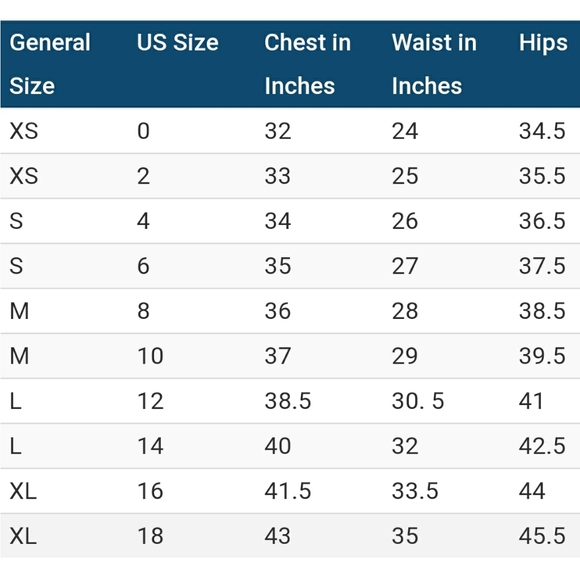This screenshot has height=579, width=580.
Task: Select the chest value 41.5 cell
Action: (x=287, y=491)
